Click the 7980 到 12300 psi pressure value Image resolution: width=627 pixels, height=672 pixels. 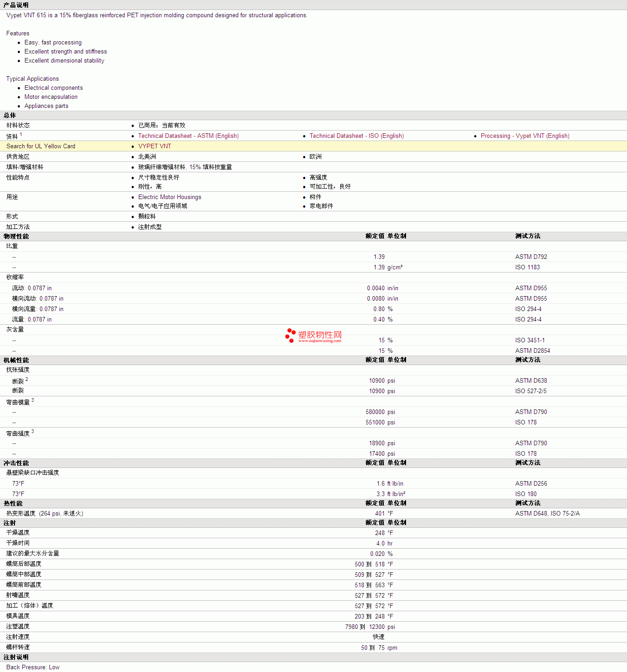click(370, 627)
